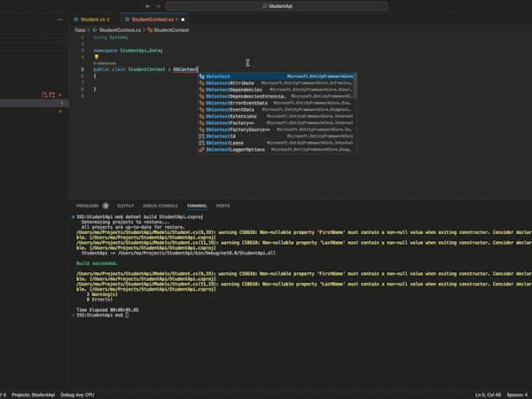Select the DbContextEventData suggestion
The height and width of the screenshot is (399, 532).
pos(277,110)
